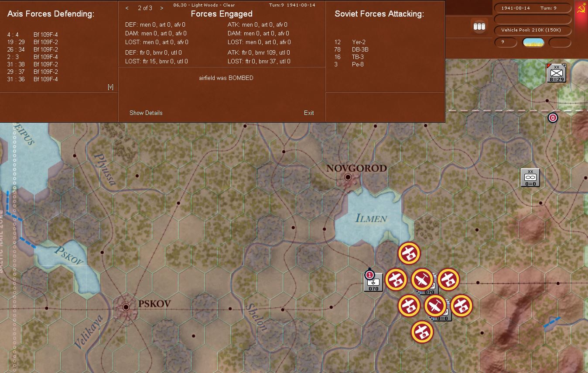Click 'LOST: ftr 15, bmr 0, utl 0' line
Screen dimensions: 588x373
click(x=157, y=61)
